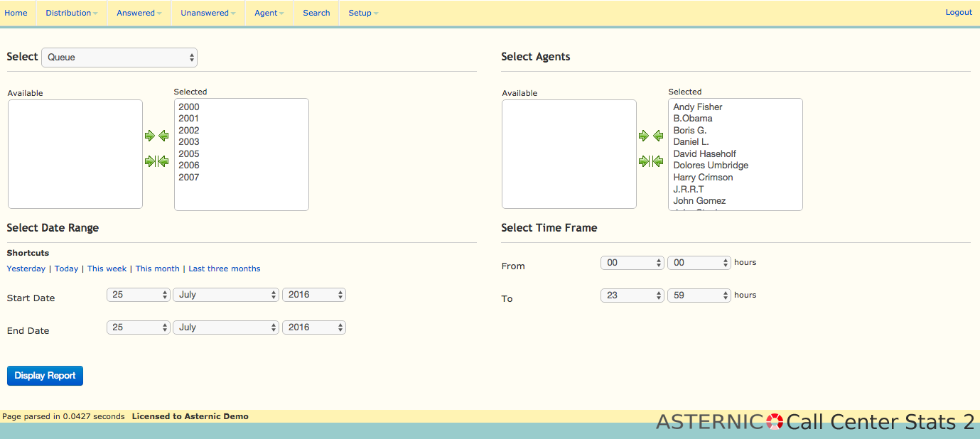Screen dimensions: 980x439
Task: Click the move-all-left arrow for queues
Action: tap(163, 161)
